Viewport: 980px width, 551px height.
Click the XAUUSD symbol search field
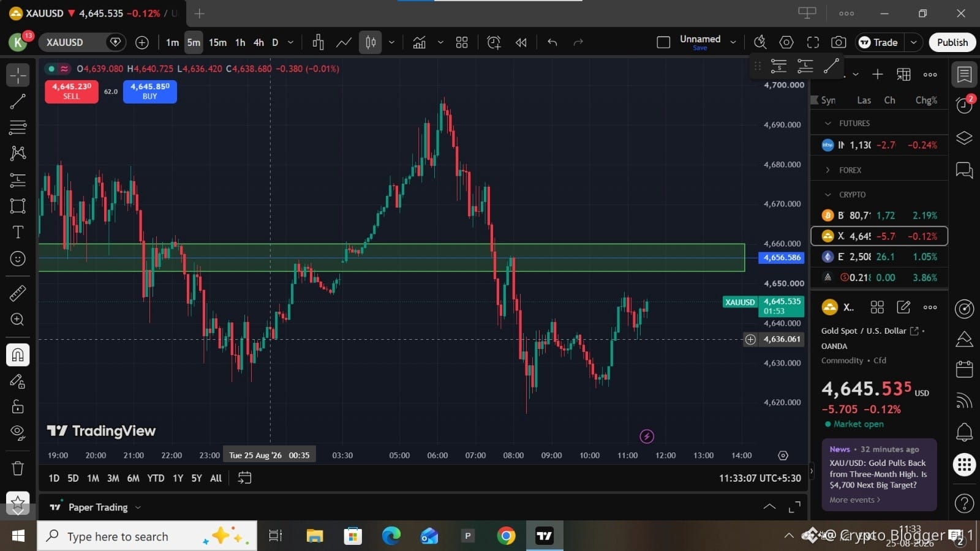click(81, 42)
